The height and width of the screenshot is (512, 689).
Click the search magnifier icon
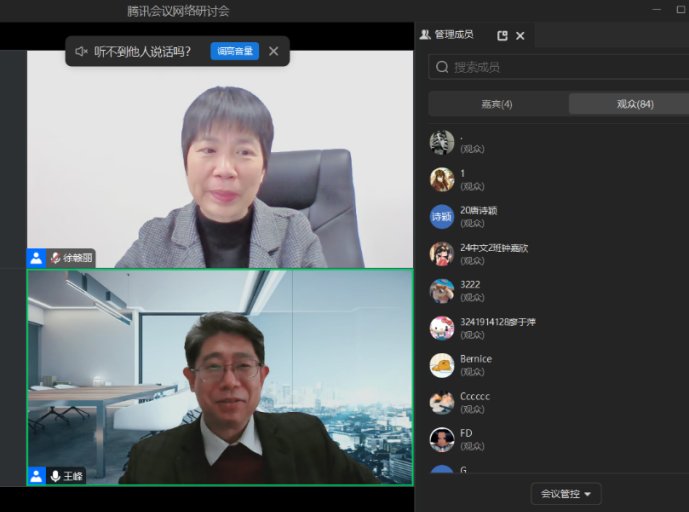click(442, 67)
